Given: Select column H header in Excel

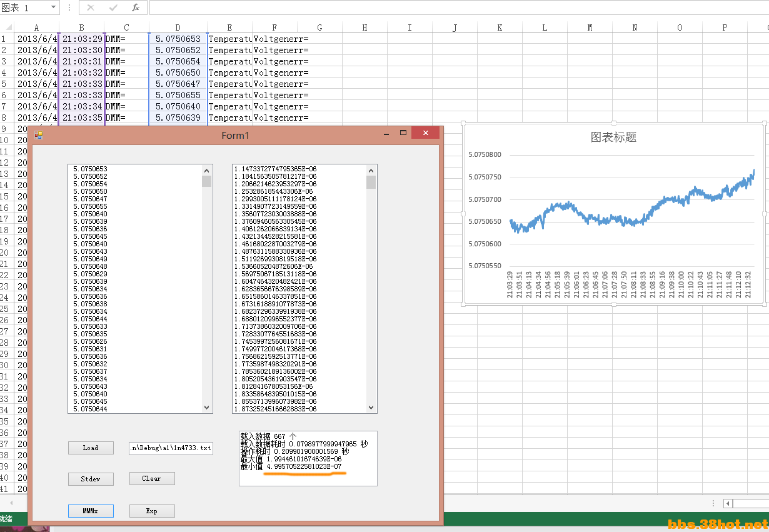Looking at the screenshot, I should (x=364, y=28).
